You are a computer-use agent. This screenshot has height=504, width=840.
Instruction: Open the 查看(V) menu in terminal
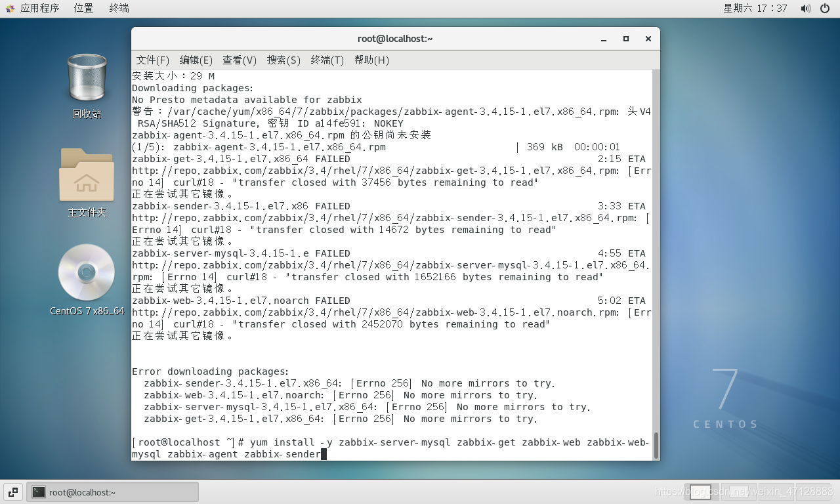click(x=240, y=60)
